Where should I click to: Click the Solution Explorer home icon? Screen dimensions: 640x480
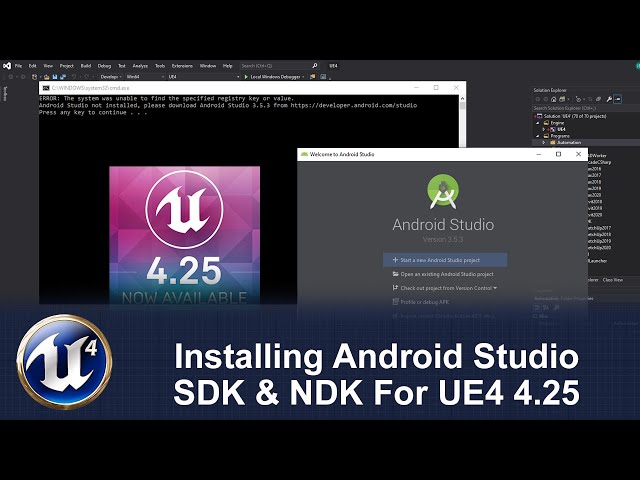pyautogui.click(x=553, y=99)
